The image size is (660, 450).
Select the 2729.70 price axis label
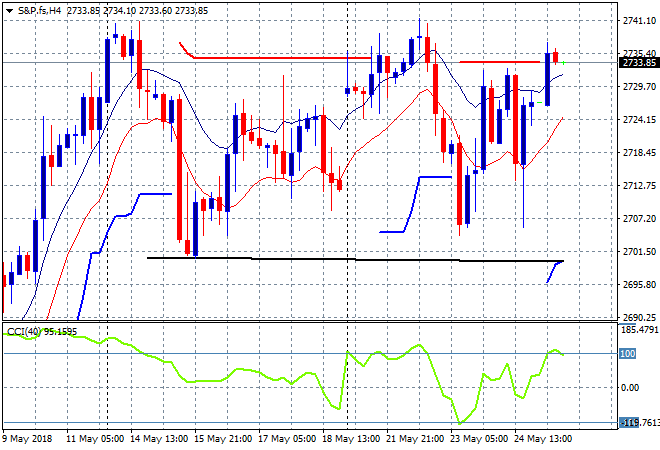(639, 87)
